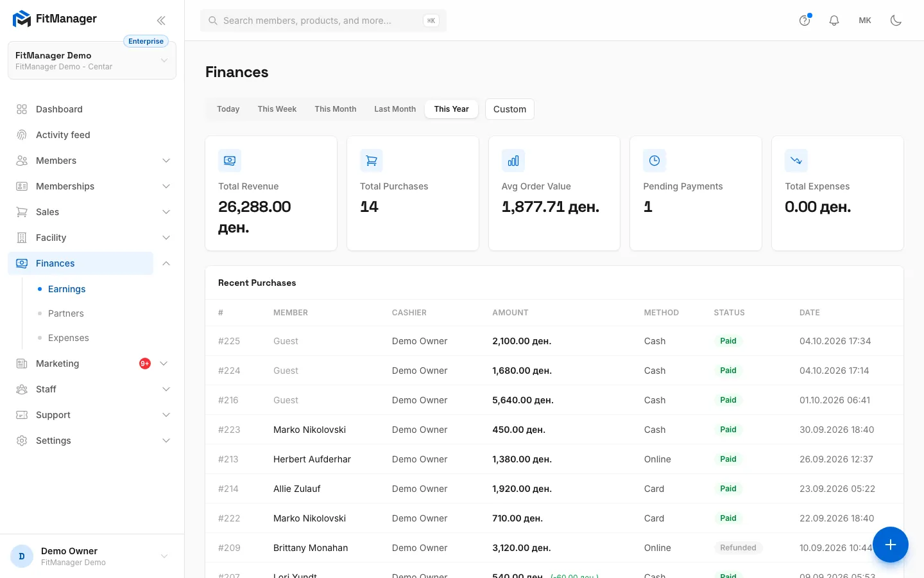
Task: Expand the Members submenu chevron
Action: click(166, 161)
